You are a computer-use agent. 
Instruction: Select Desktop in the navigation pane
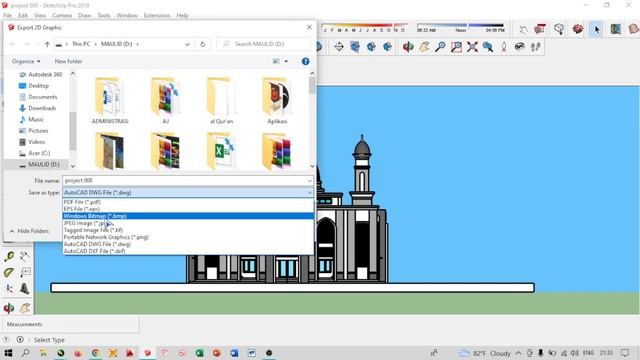pyautogui.click(x=38, y=86)
